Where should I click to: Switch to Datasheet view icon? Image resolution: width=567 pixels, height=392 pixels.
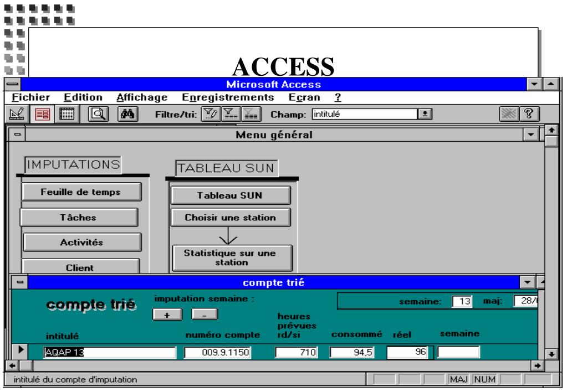[67, 114]
